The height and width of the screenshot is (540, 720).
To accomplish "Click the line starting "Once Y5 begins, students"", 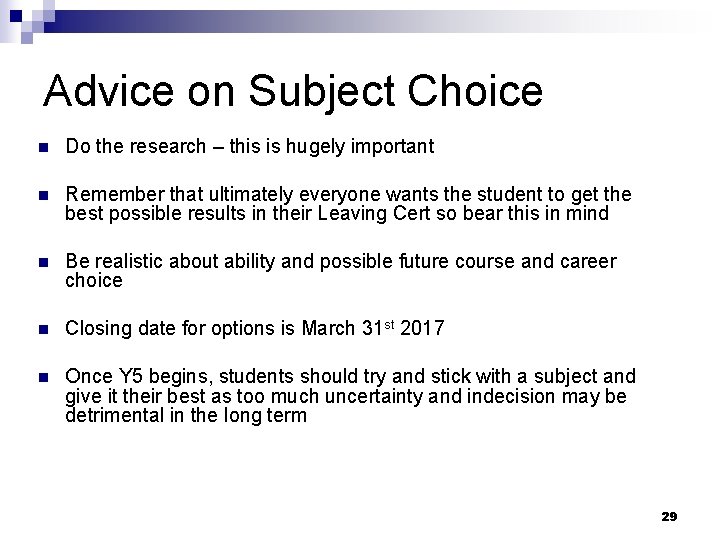I will click(x=350, y=377).
